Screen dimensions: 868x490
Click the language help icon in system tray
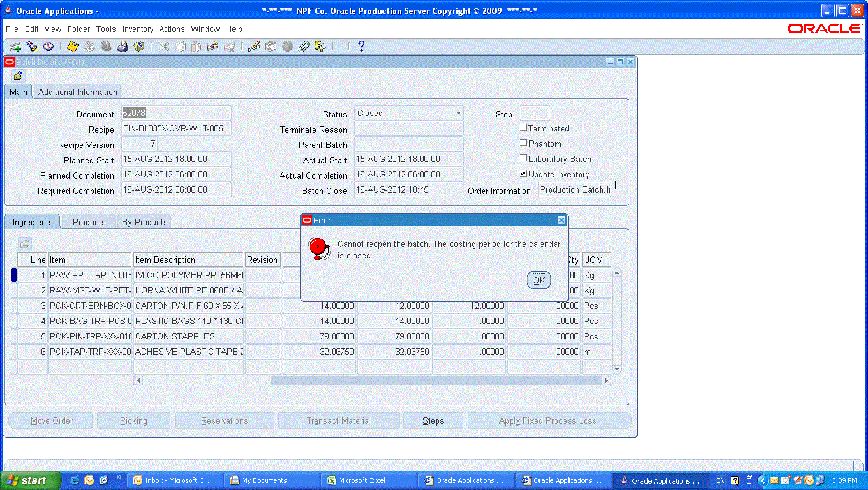tap(734, 480)
